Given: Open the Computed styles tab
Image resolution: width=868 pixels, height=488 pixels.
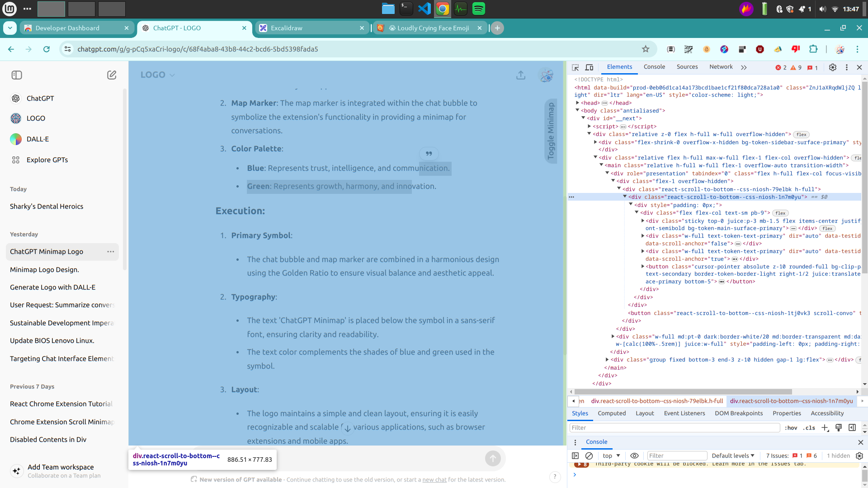Looking at the screenshot, I should (x=612, y=413).
